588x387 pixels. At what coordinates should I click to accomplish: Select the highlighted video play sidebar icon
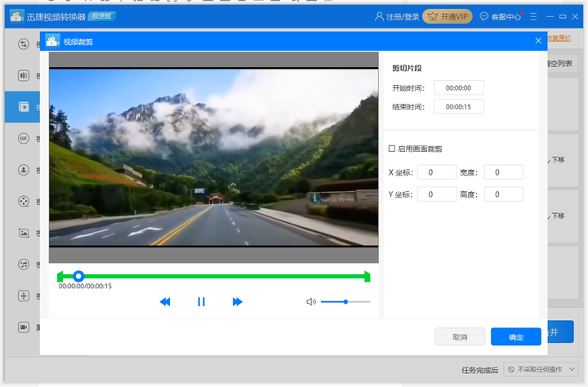(24, 107)
